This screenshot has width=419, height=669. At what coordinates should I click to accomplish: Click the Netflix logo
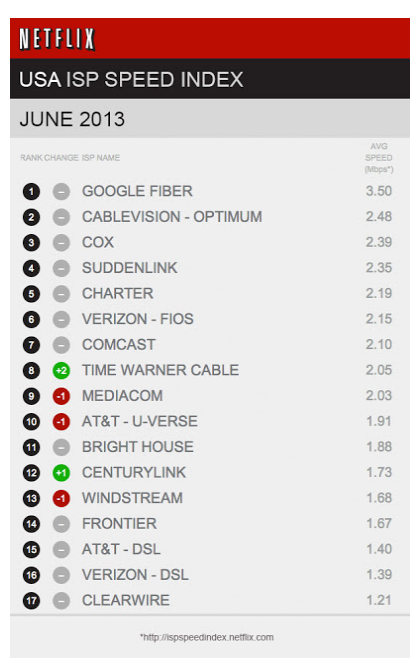pos(57,39)
